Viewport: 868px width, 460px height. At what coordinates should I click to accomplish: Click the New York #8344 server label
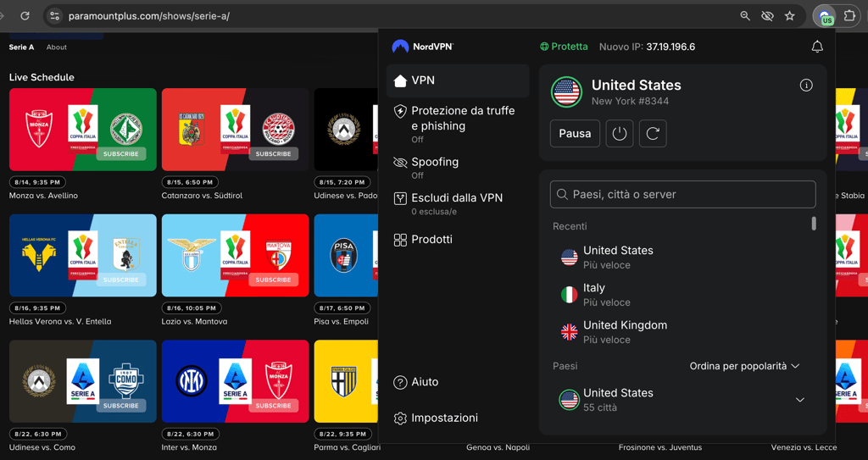(x=630, y=102)
